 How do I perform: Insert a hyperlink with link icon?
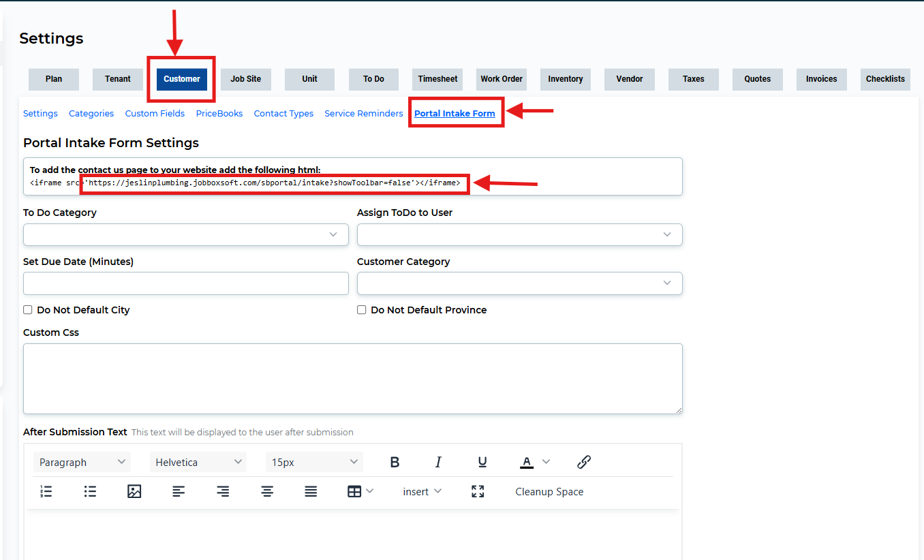coord(584,462)
